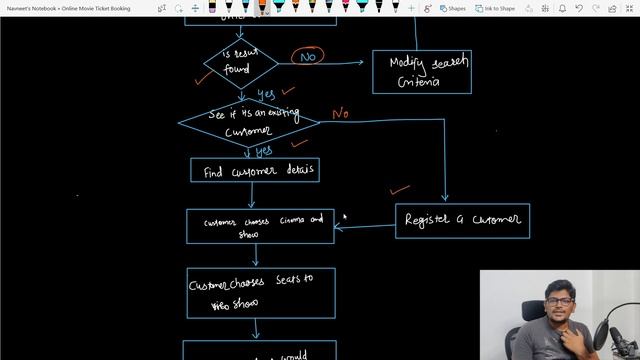
Task: Pick the light blue pen beside the selected orange pen
Action: point(245,7)
